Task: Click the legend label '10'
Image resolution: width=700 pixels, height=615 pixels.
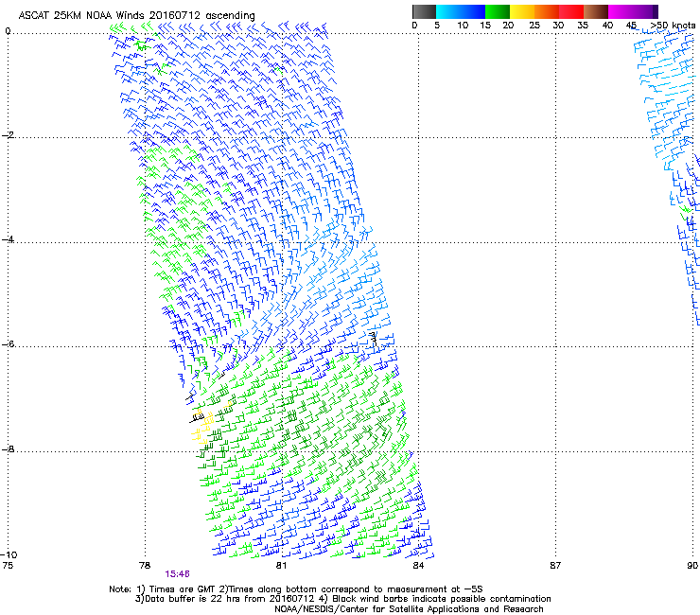Action: (463, 26)
